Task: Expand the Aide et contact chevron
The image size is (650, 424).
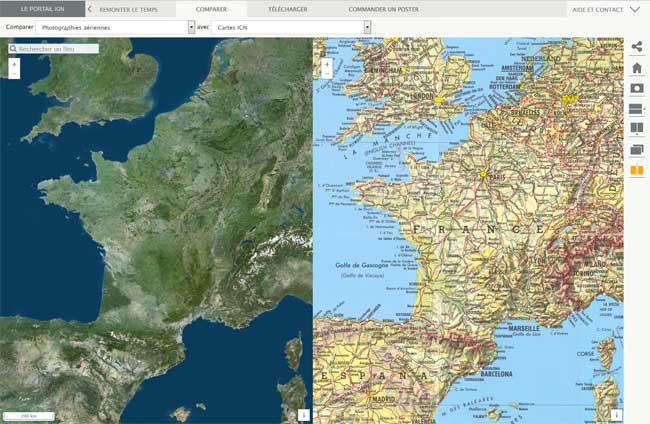Action: click(x=635, y=9)
